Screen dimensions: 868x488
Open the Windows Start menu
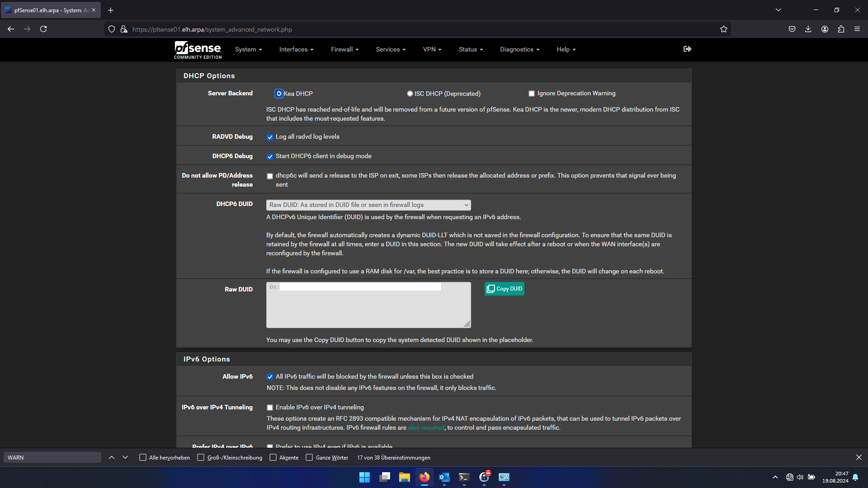364,477
